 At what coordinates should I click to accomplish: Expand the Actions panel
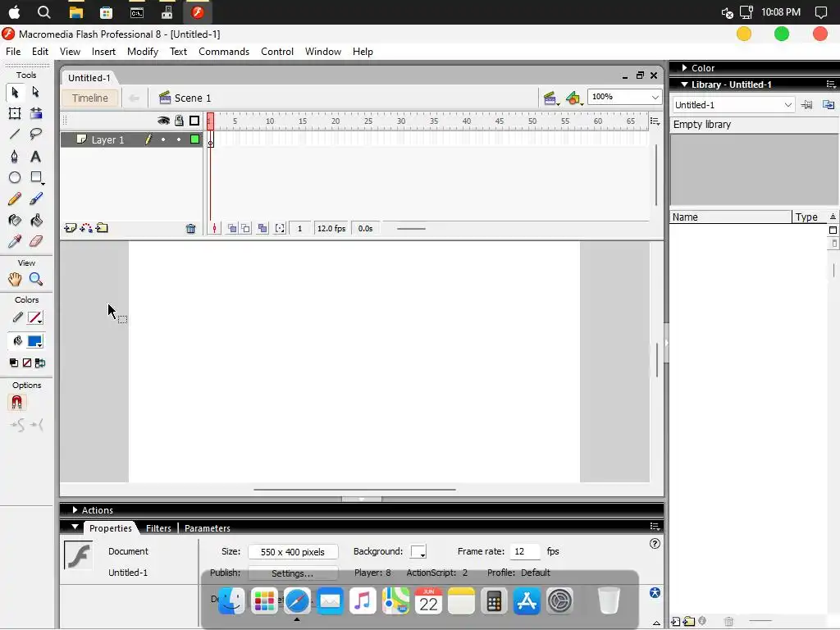[x=75, y=510]
